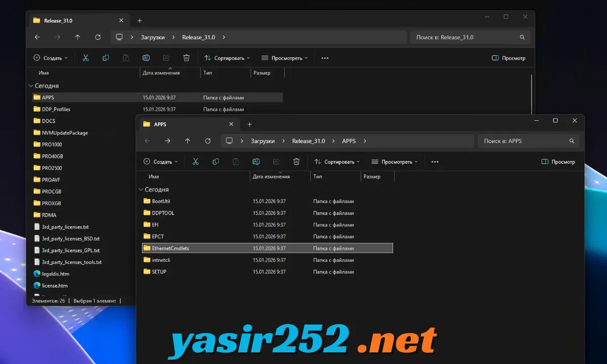607x364 pixels.
Task: Open the Создать dropdown in the APPS window
Action: (x=161, y=162)
